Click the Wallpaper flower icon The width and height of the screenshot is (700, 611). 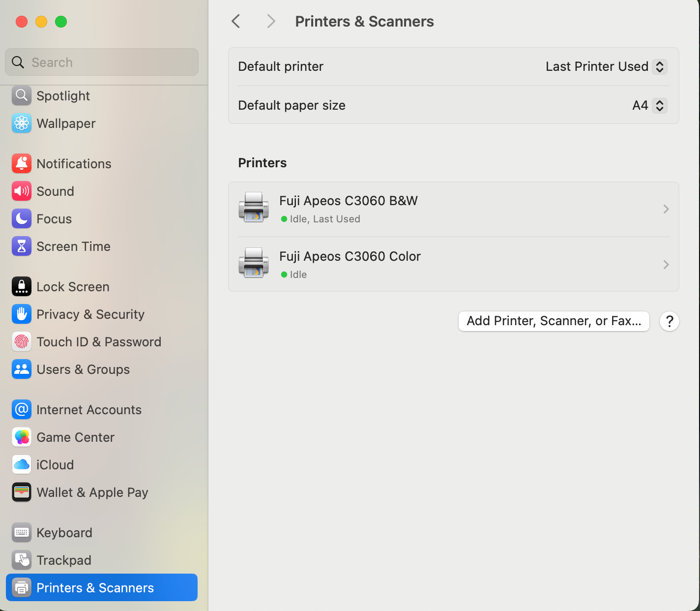tap(22, 123)
